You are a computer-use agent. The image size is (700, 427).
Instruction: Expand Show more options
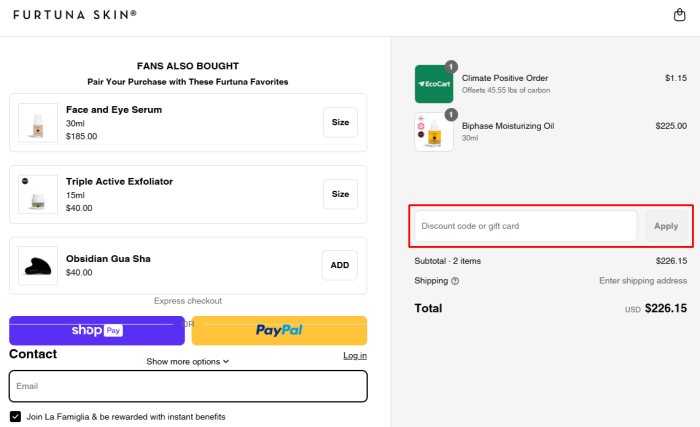pyautogui.click(x=188, y=361)
